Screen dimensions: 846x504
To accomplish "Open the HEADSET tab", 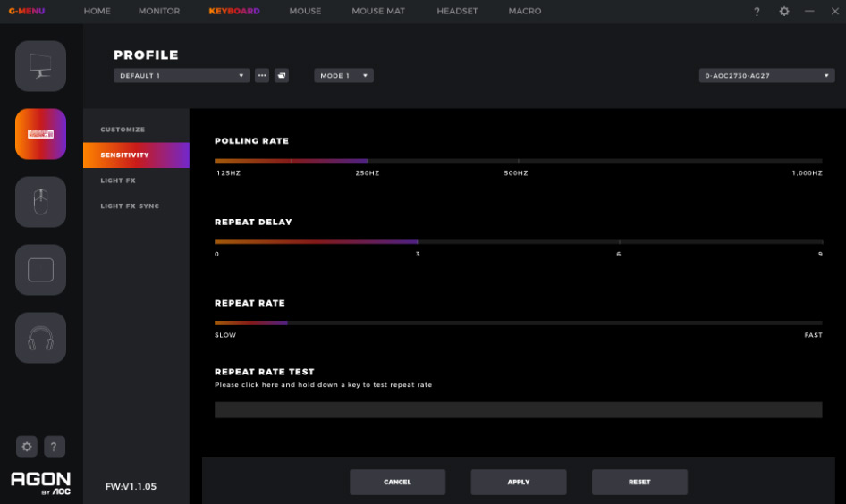I will click(x=457, y=11).
